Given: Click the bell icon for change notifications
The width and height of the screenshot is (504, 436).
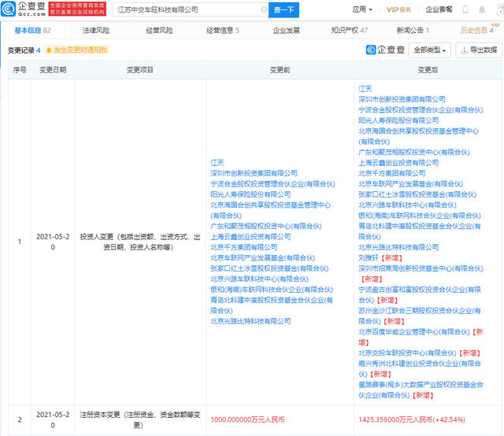Looking at the screenshot, I should coord(48,50).
